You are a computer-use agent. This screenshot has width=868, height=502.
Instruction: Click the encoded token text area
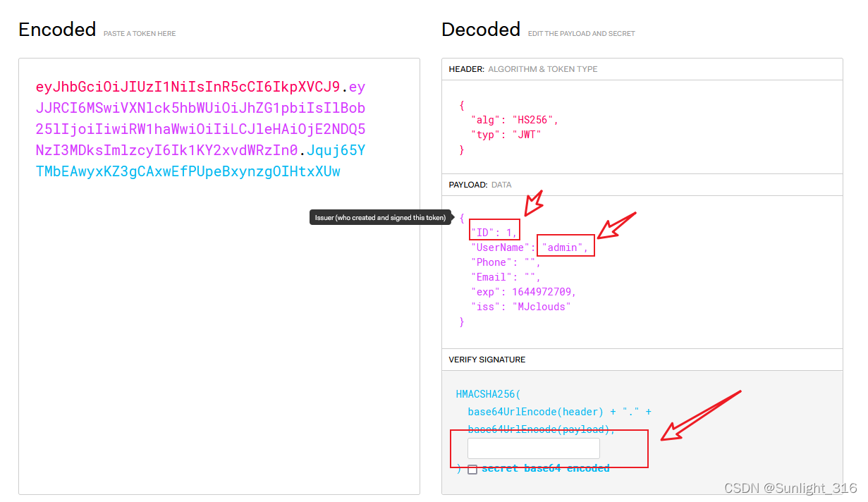[x=219, y=276]
